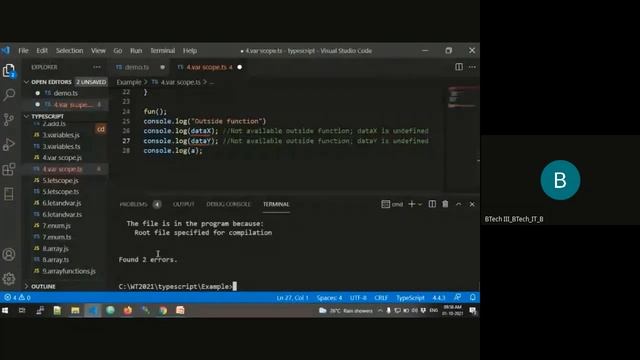The image size is (640, 360).
Task: Change encoding via UTF-8 status item
Action: pyautogui.click(x=358, y=298)
